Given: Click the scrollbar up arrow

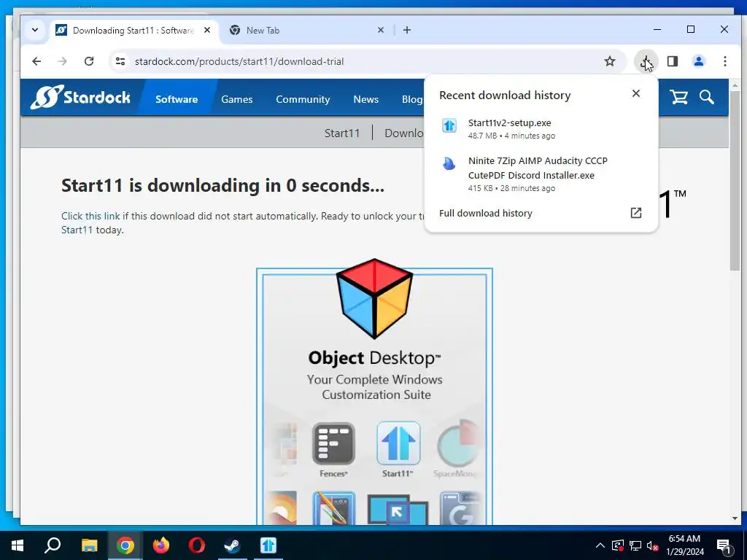Looking at the screenshot, I should (734, 86).
